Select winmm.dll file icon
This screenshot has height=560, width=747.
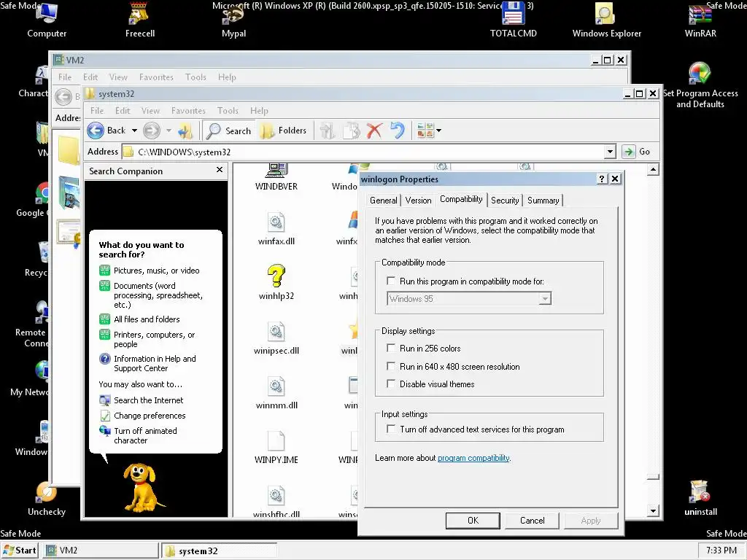pyautogui.click(x=276, y=393)
